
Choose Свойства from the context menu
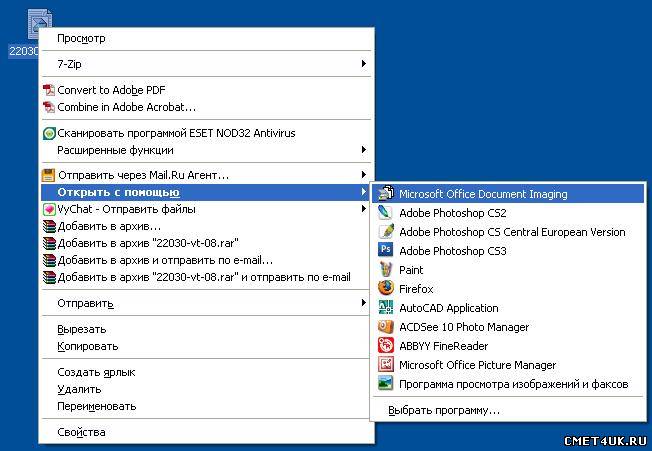click(x=82, y=432)
